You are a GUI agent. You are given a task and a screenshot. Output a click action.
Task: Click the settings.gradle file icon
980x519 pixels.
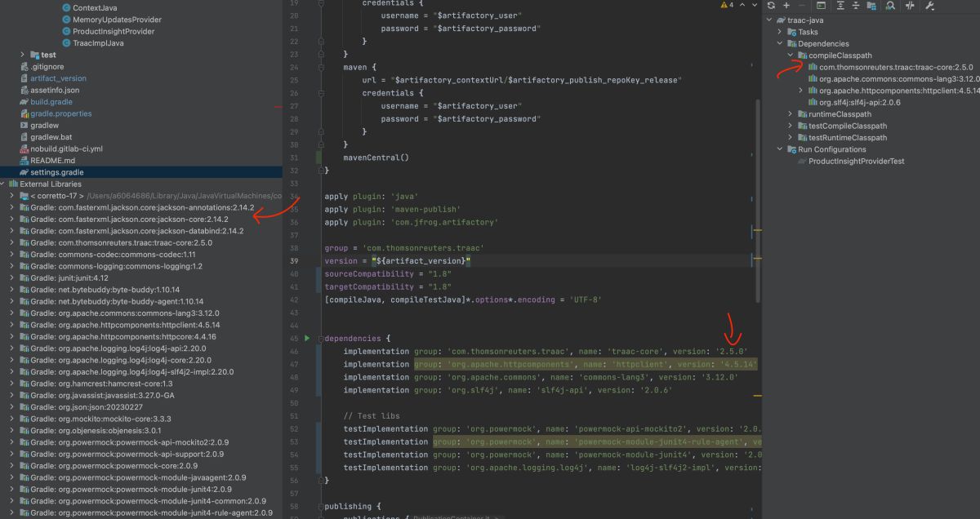[x=24, y=172]
